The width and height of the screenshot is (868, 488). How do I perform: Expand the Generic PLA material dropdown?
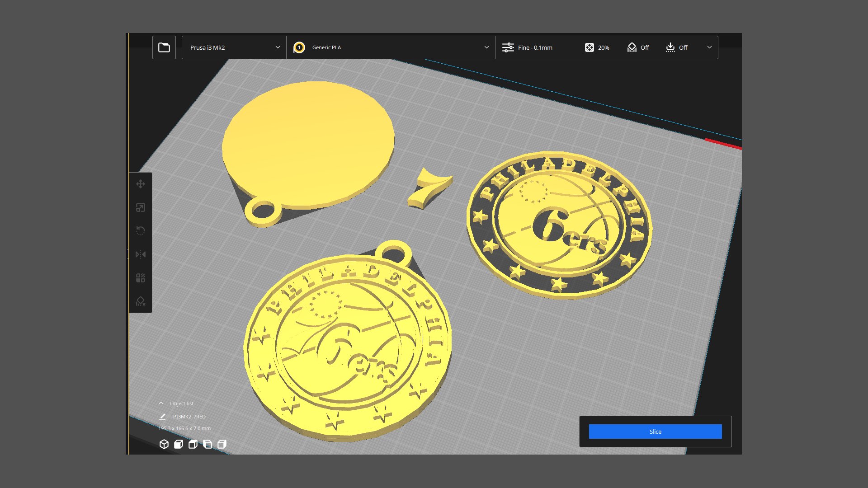point(391,47)
